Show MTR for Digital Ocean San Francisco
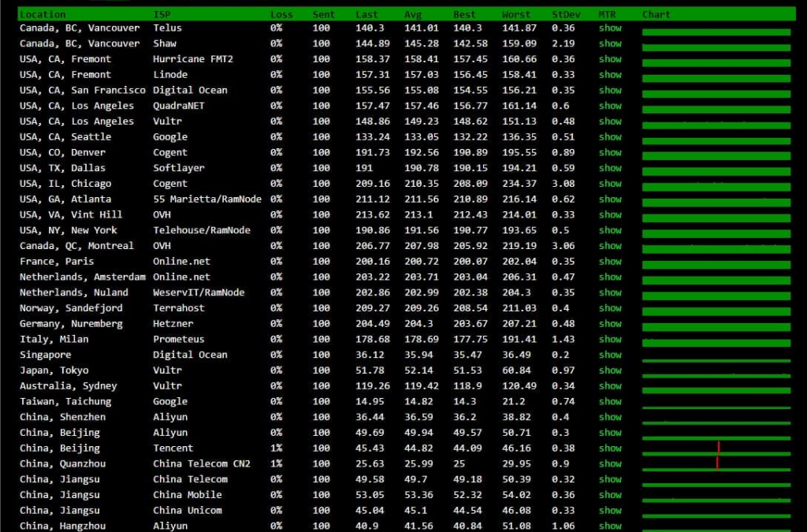This screenshot has width=807, height=532. 610,90
